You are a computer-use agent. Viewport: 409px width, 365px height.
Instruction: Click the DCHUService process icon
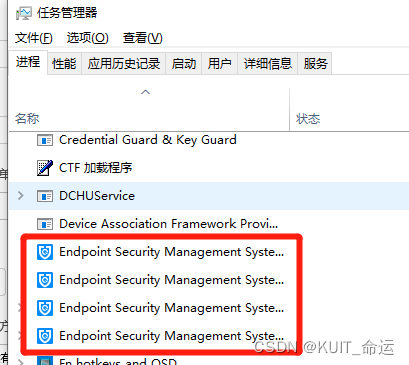pyautogui.click(x=45, y=196)
